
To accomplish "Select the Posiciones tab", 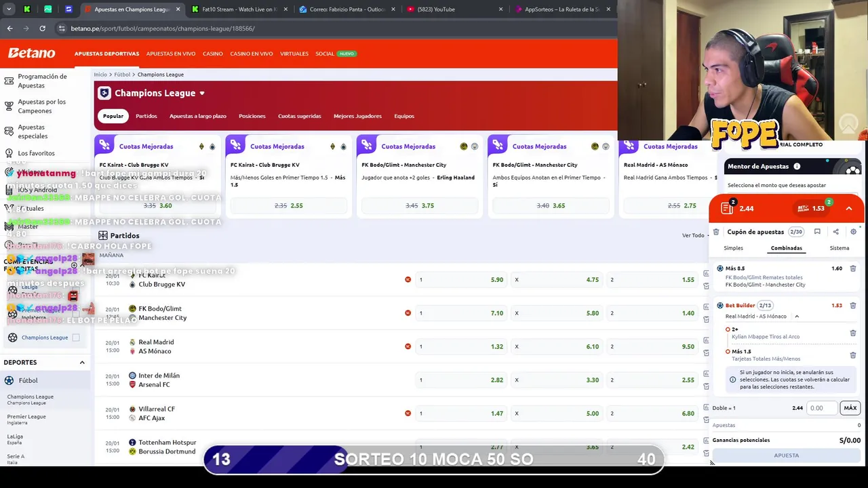I will pos(252,116).
